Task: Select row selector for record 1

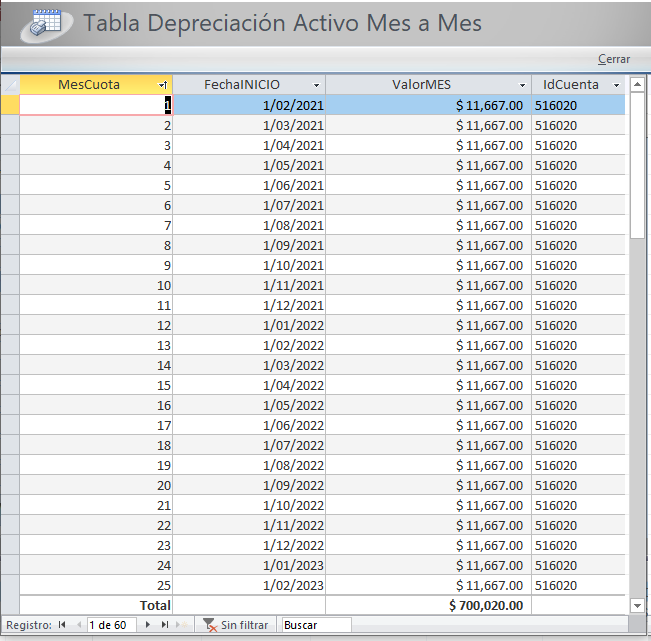Action: pos(10,105)
